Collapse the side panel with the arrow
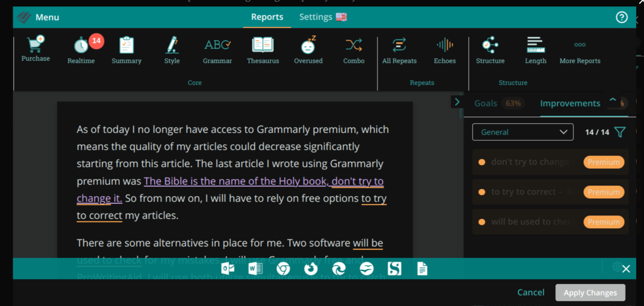 coord(457,102)
